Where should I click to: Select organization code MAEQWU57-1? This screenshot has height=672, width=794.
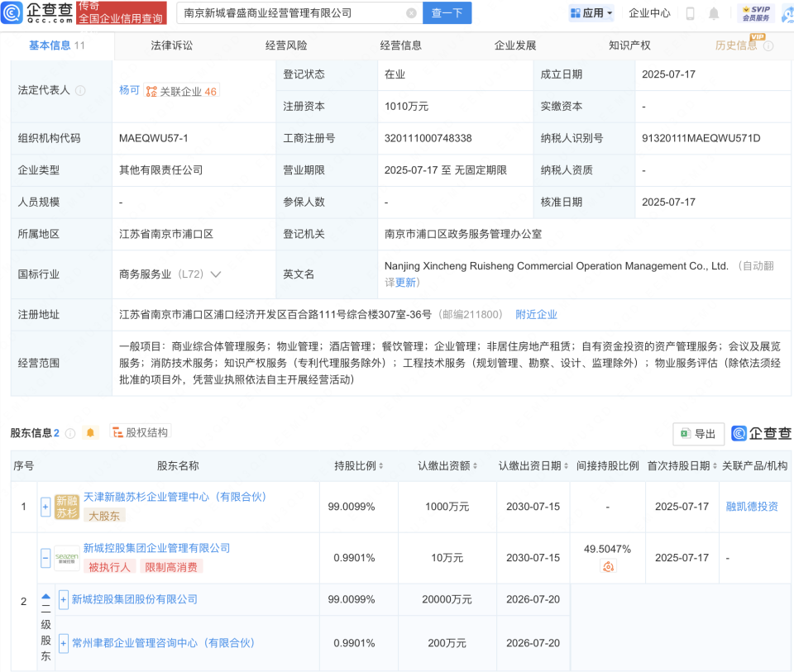pos(154,138)
